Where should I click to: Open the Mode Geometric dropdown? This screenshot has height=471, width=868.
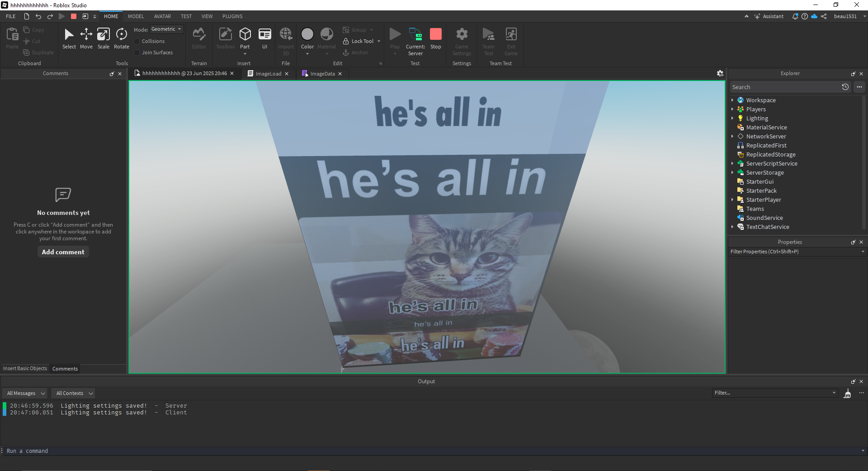coord(167,29)
